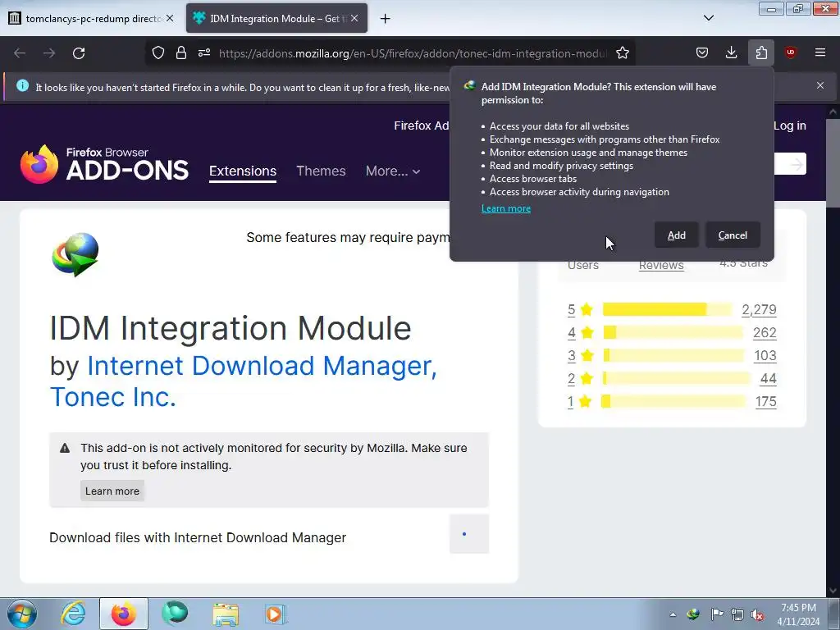
Task: Close the tomclancys-pc-redump tab
Action: (170, 18)
